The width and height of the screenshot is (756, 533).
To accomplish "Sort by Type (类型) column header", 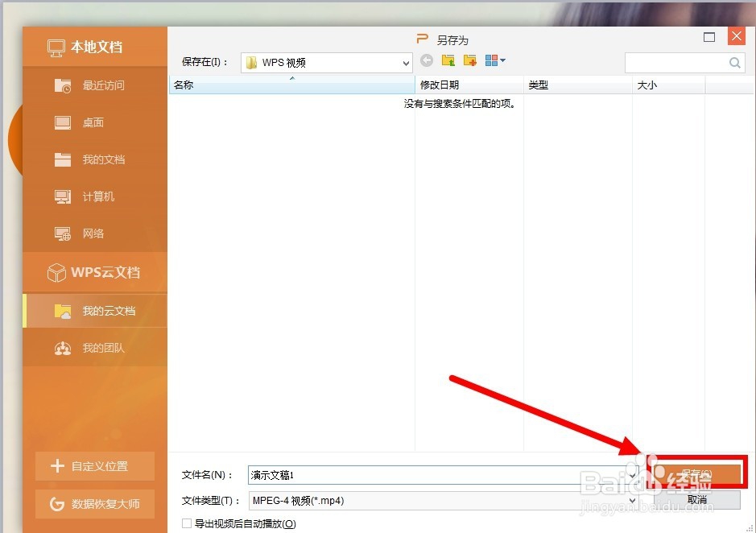I will click(578, 85).
